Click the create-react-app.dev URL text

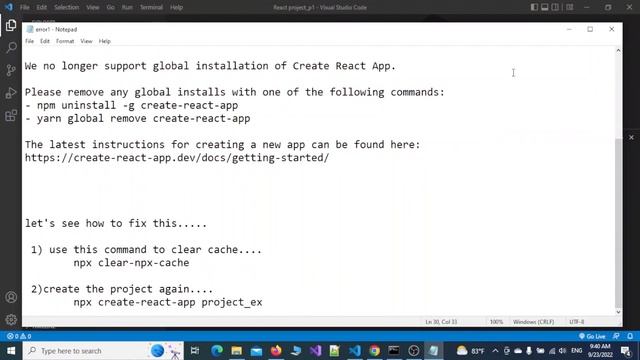coord(177,158)
